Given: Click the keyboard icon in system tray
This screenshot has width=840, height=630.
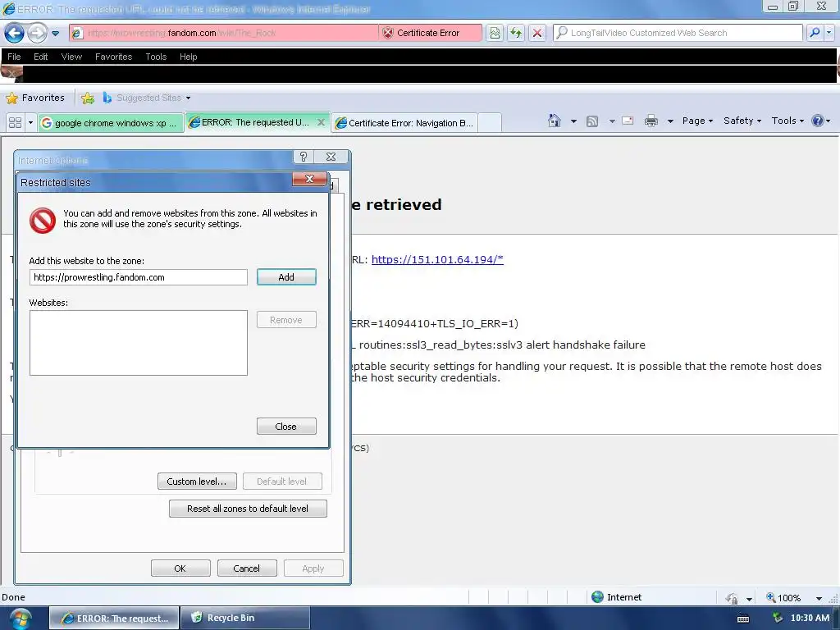Looking at the screenshot, I should (x=743, y=619).
